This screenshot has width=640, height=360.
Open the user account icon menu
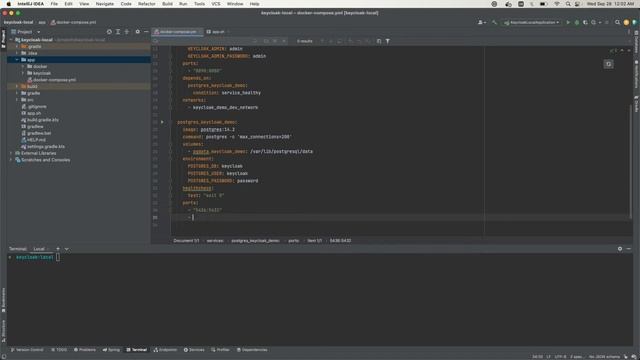click(x=482, y=22)
